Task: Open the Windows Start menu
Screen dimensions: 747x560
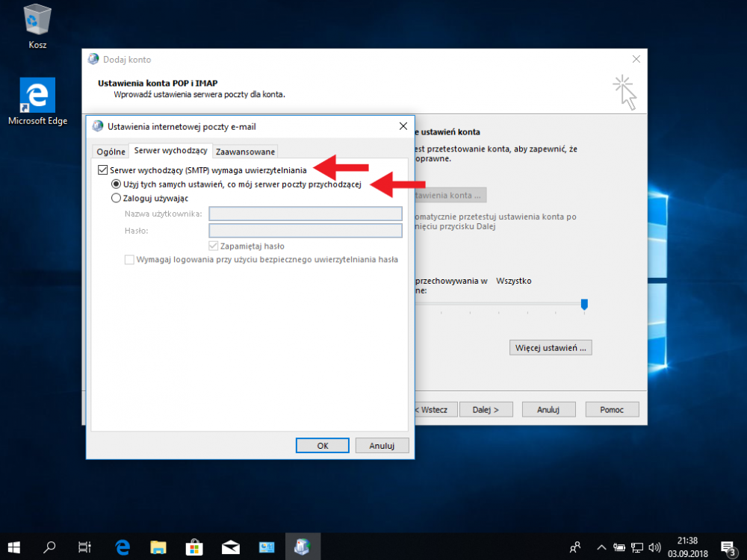Action: [14, 546]
